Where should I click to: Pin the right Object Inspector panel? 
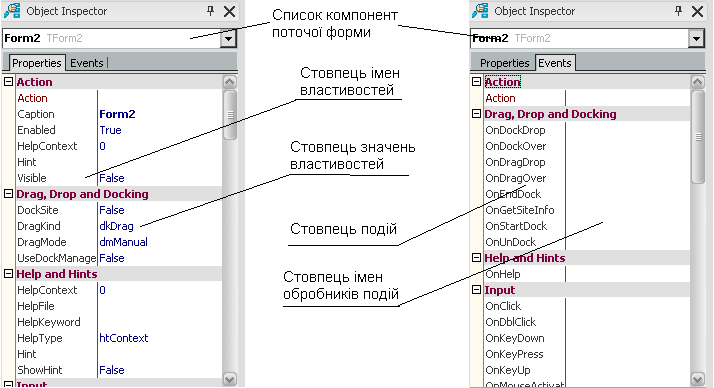click(x=678, y=10)
